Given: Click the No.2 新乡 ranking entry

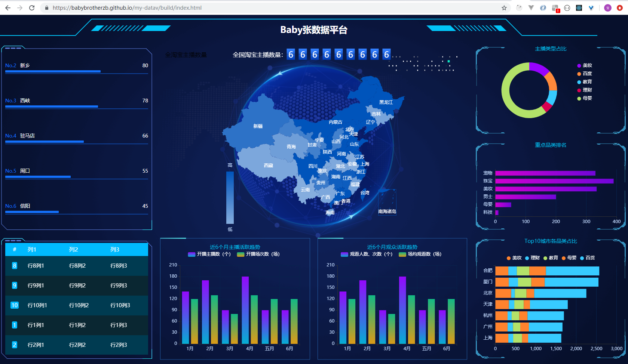Looking at the screenshot, I should (x=77, y=68).
